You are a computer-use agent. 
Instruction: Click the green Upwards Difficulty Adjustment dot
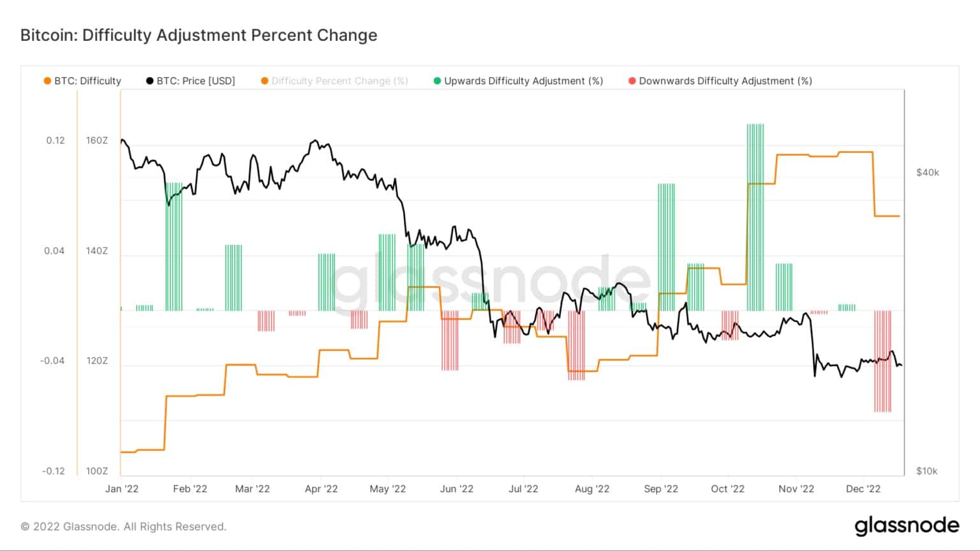(437, 81)
